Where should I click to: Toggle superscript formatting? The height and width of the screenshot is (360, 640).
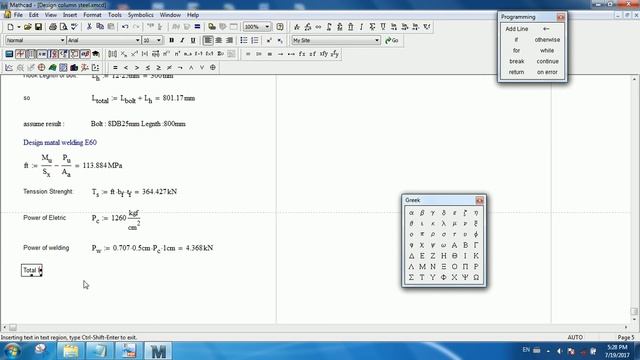269,40
